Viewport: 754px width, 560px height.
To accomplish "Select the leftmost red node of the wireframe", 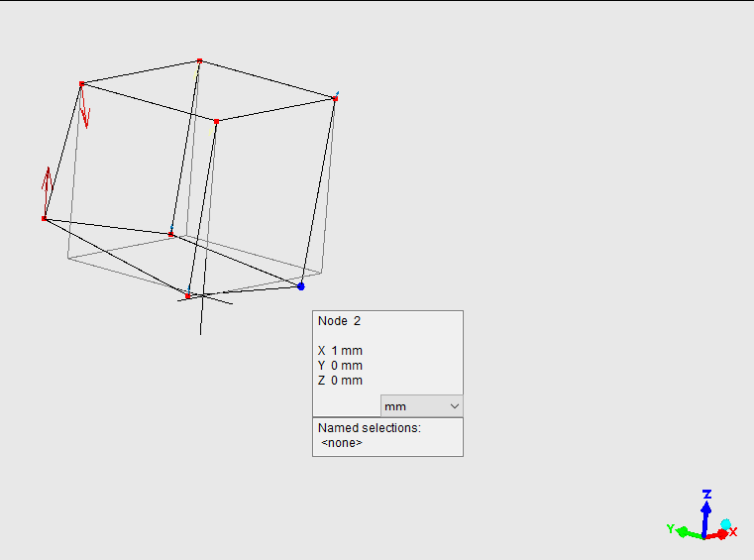I will pos(45,218).
